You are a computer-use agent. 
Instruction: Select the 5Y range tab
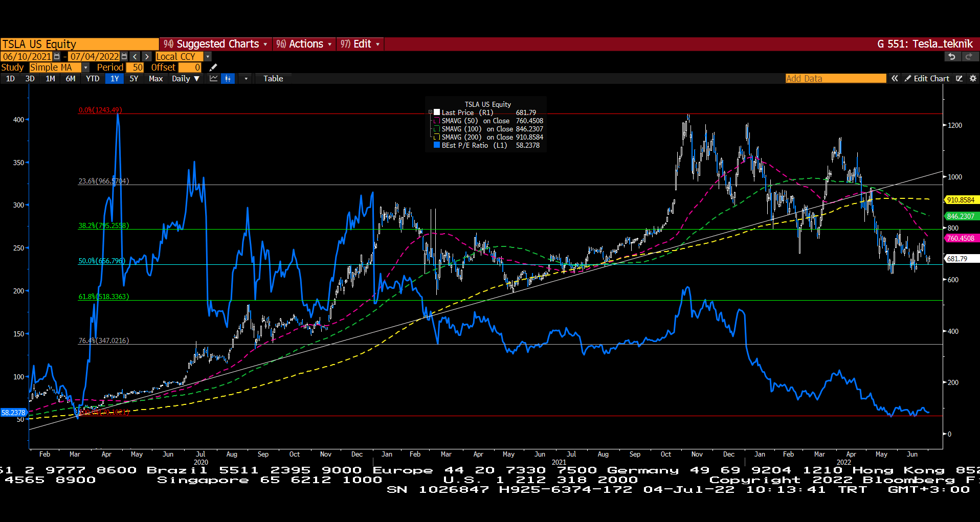[x=134, y=79]
